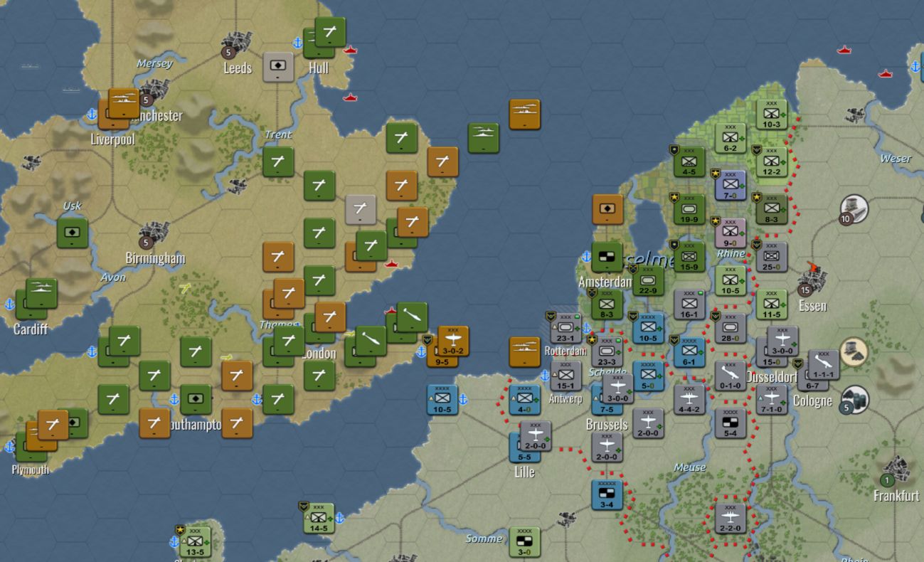The image size is (924, 562).
Task: Click the Meuse river label
Action: [690, 467]
